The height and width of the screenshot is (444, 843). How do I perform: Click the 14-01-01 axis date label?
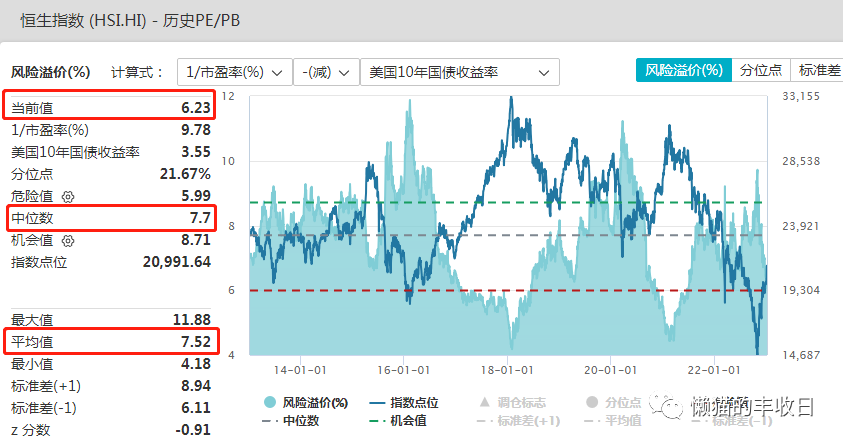click(x=300, y=370)
